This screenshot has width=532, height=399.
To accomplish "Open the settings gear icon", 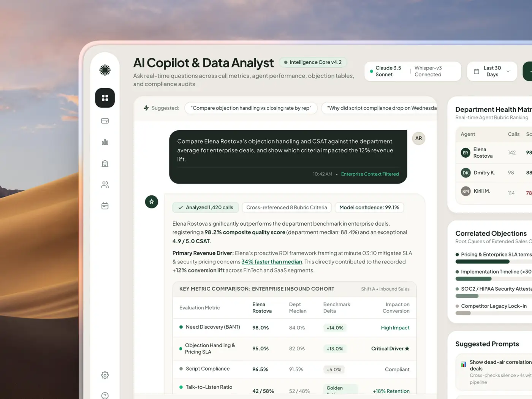I will point(105,375).
